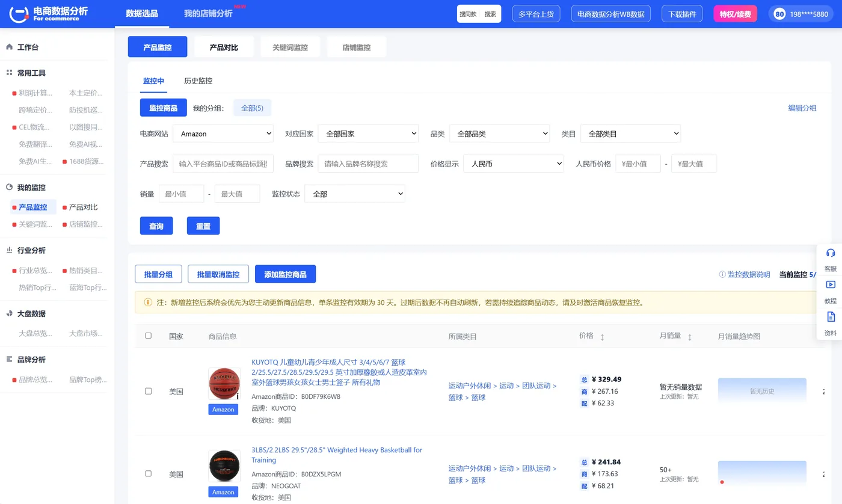Click the 我的监控 pie icon

(x=9, y=188)
